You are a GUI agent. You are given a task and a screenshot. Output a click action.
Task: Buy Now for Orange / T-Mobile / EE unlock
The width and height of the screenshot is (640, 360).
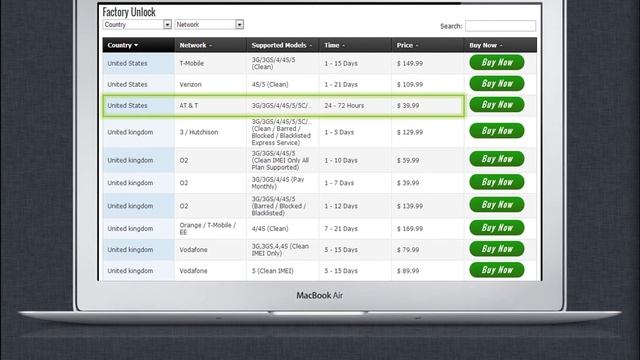point(497,228)
